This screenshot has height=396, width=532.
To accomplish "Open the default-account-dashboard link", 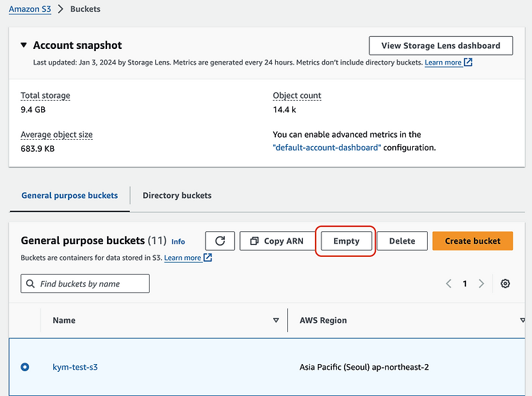I will (x=327, y=148).
